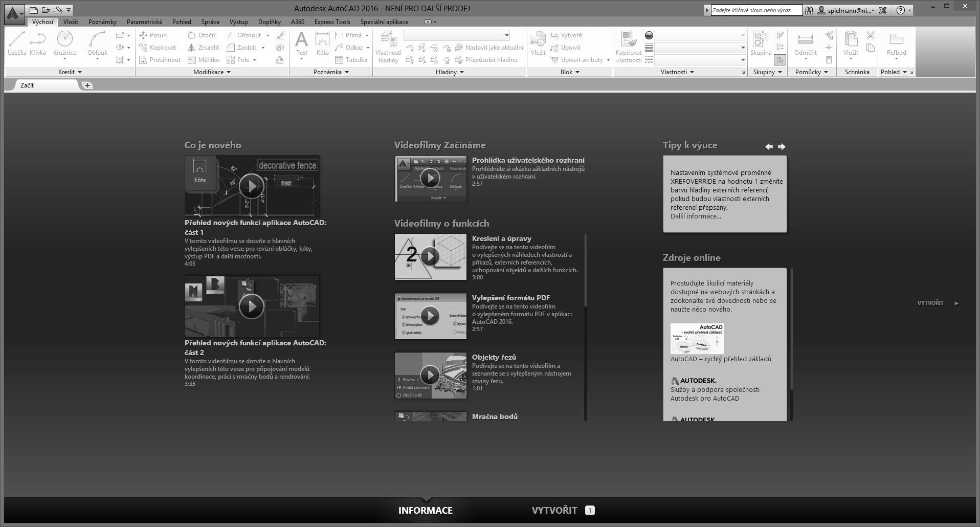The height and width of the screenshot is (527, 980).
Task: Show the next tip with right arrow
Action: [x=782, y=147]
